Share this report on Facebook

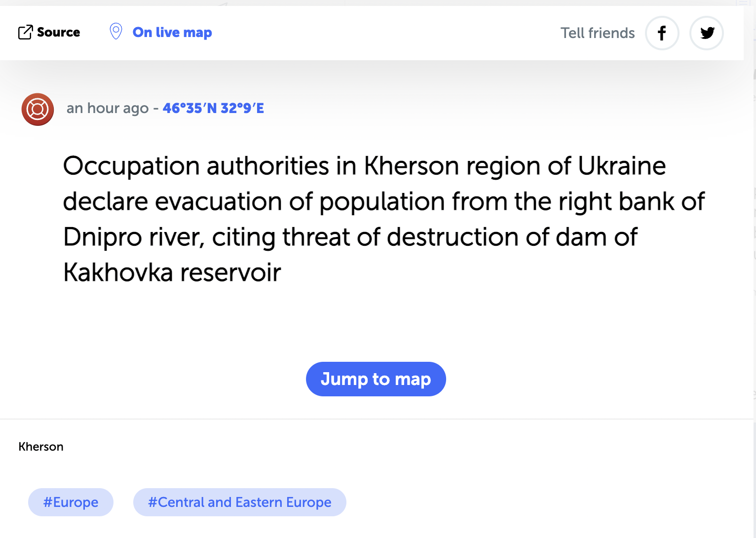tap(662, 33)
